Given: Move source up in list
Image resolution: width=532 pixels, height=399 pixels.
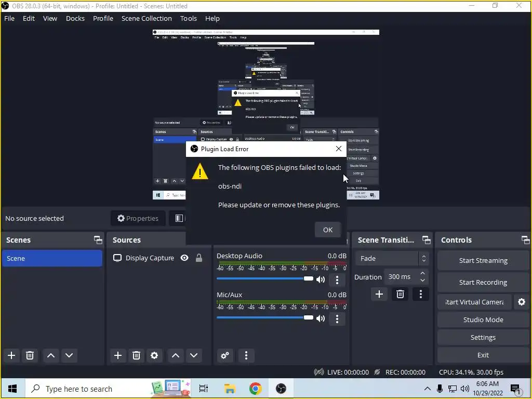Looking at the screenshot, I should [x=176, y=355].
